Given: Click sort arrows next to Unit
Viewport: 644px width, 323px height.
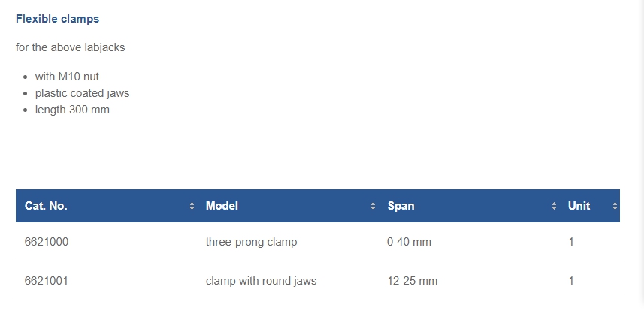Looking at the screenshot, I should pyautogui.click(x=615, y=206).
